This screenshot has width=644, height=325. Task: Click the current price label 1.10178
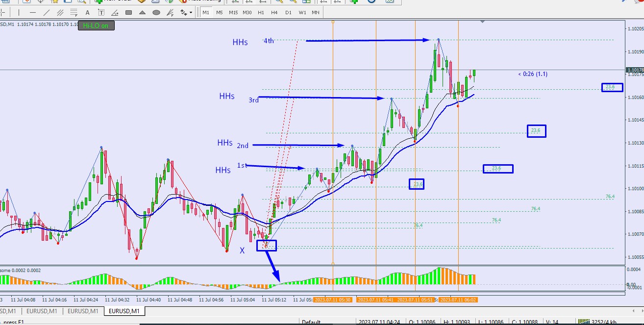pos(635,70)
